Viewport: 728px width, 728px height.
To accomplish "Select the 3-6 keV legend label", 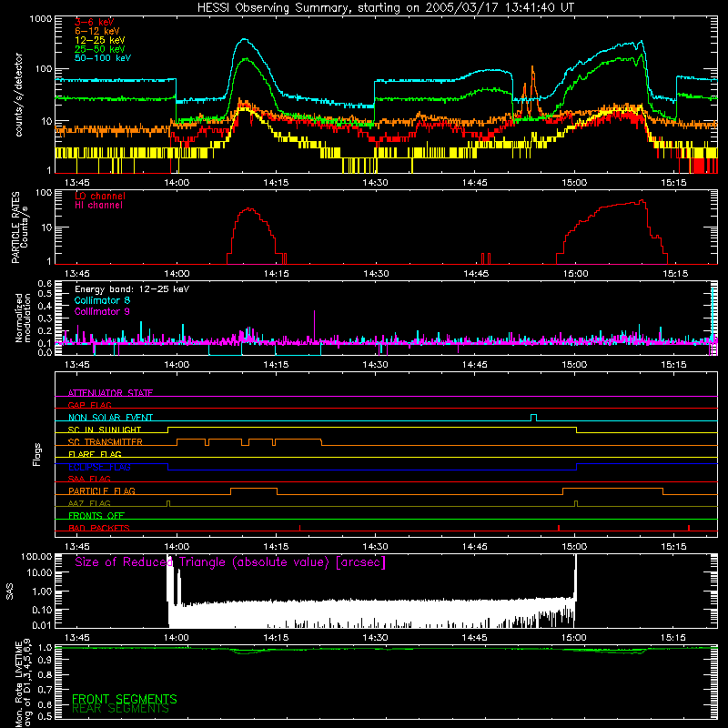I will (94, 22).
